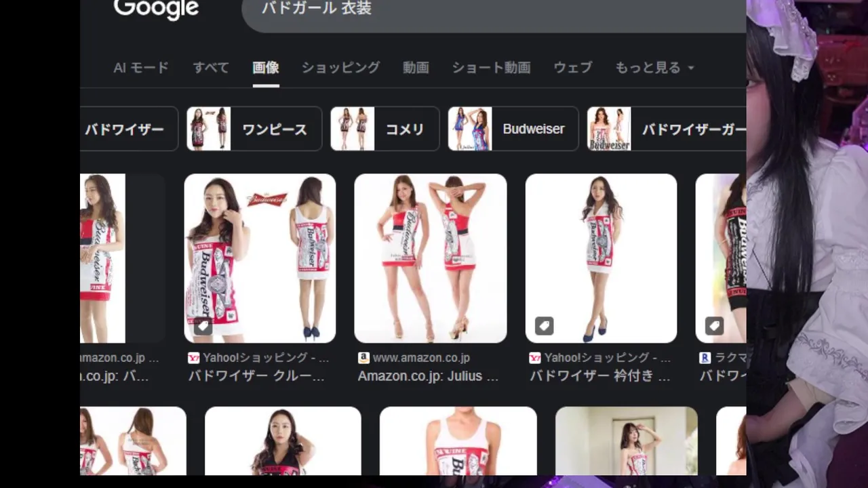Click product tag icon on バドワイザー 衿付き image
Screen dimensions: 868x488
coord(544,326)
